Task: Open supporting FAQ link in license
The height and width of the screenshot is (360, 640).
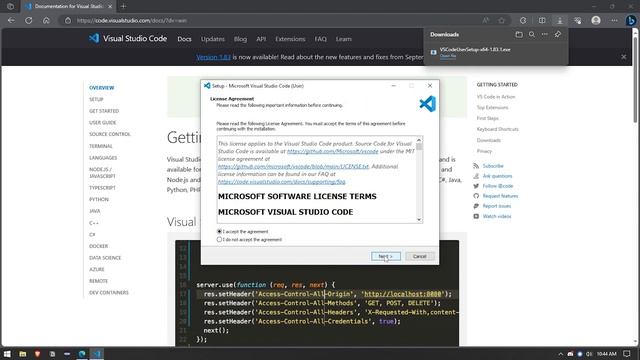Action: point(281,182)
